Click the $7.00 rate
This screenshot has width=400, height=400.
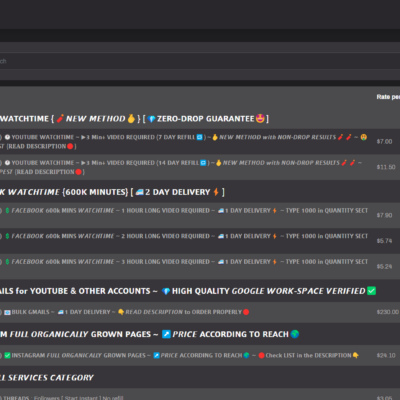pyautogui.click(x=384, y=142)
